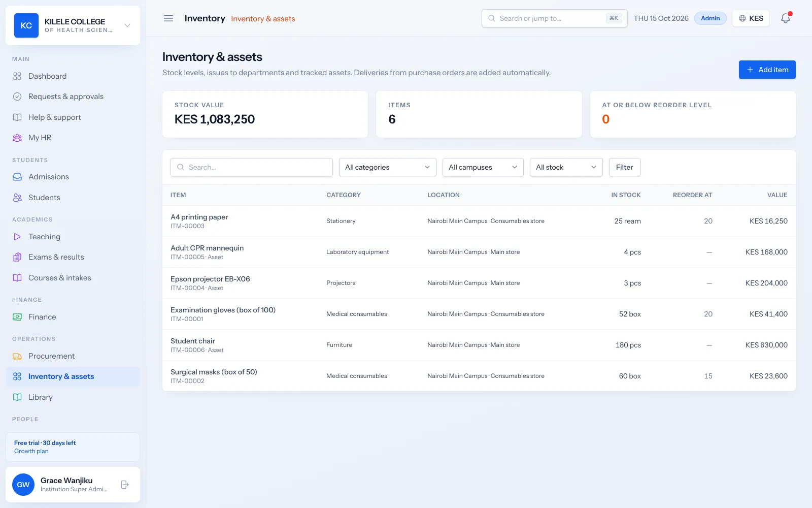Click the My HR people icon
The width and height of the screenshot is (812, 508).
click(x=17, y=138)
